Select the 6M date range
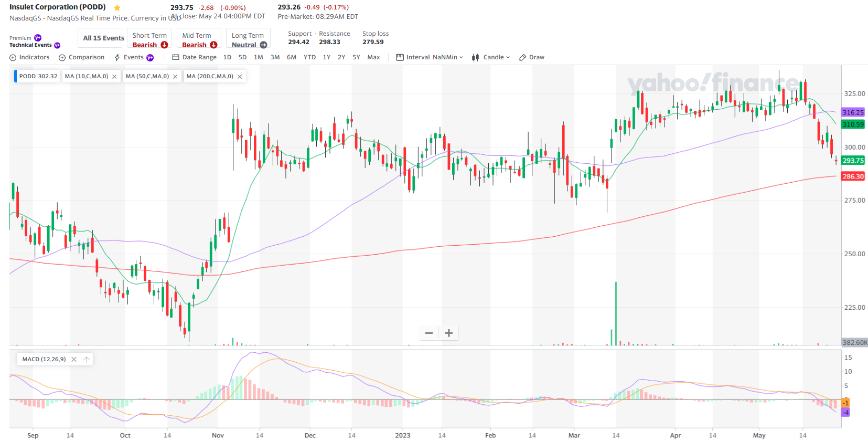Screen dimensions: 868x441 pyautogui.click(x=292, y=58)
